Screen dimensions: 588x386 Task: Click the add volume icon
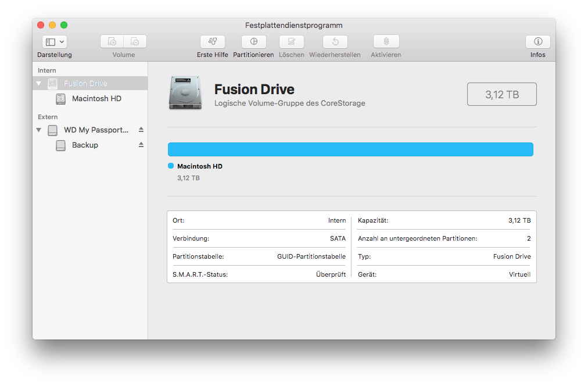(x=112, y=42)
